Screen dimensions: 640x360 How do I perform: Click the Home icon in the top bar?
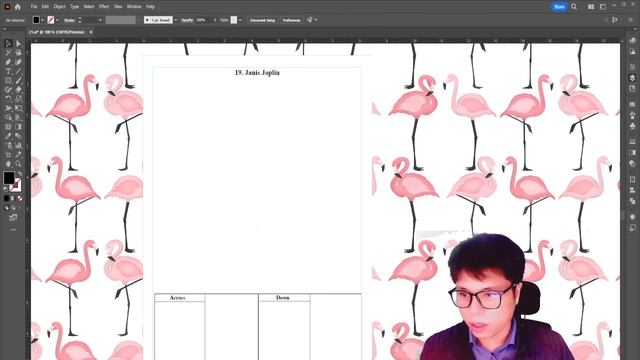tap(18, 7)
